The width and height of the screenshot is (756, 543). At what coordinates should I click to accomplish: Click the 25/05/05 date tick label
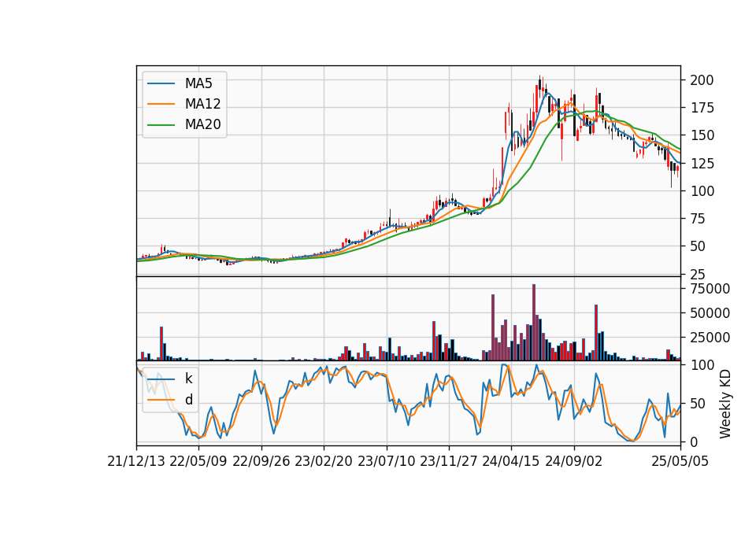click(680, 461)
